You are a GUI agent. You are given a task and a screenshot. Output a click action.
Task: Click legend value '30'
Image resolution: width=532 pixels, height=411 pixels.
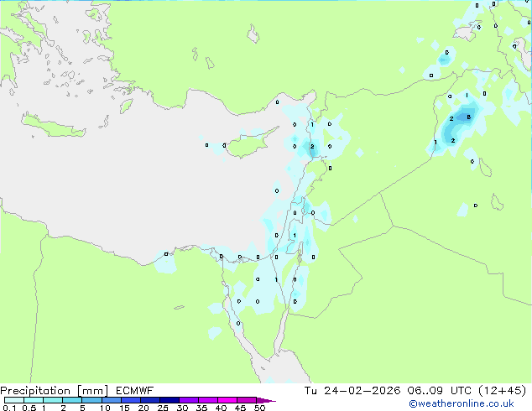[182, 408]
